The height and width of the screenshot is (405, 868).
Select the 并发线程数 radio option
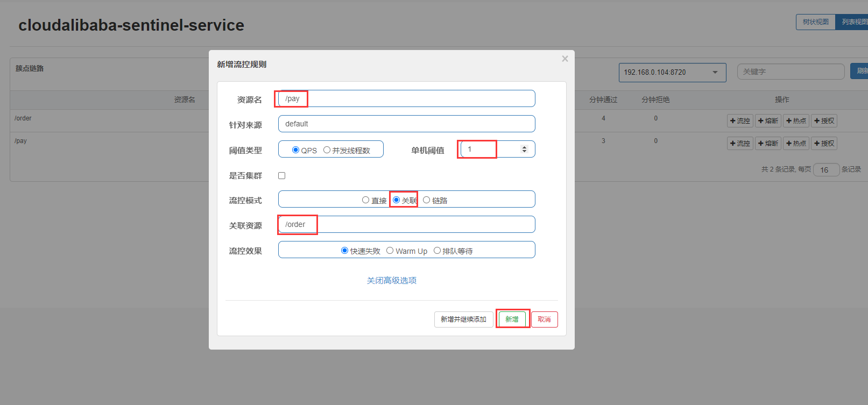coord(327,150)
